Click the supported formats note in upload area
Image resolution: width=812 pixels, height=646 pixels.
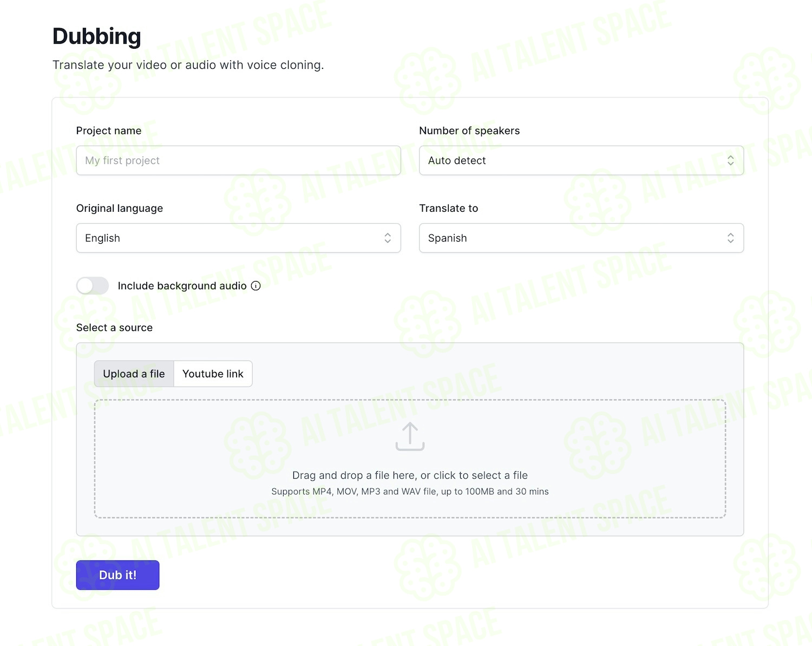click(410, 492)
